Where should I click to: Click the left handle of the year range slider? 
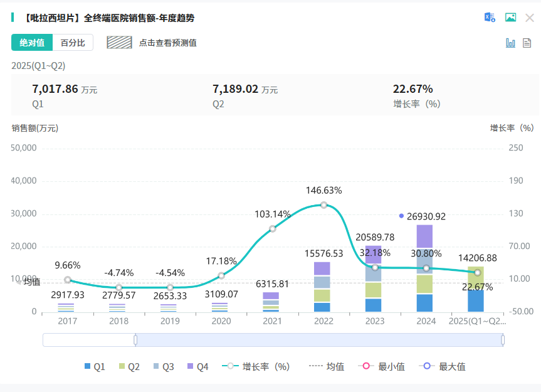coord(135,340)
